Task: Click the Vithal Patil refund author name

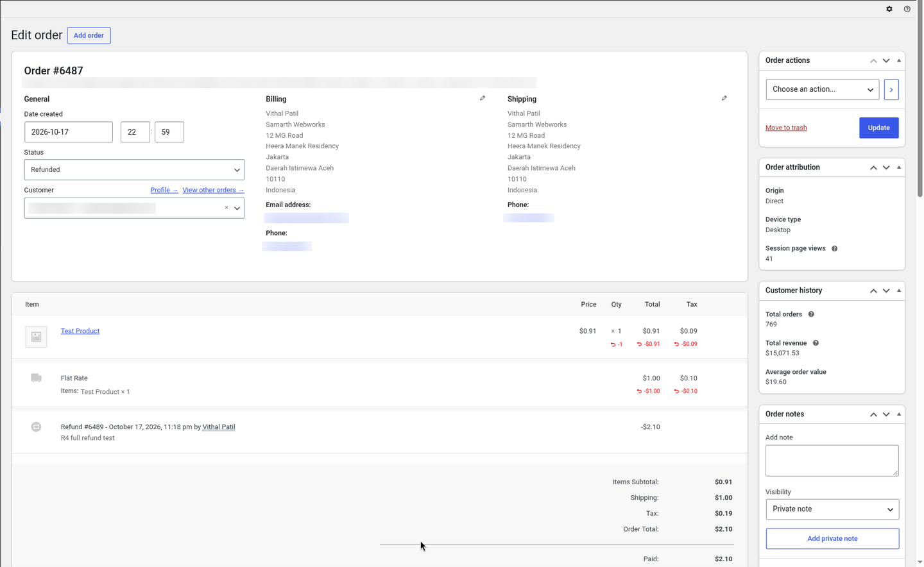Action: pos(219,427)
